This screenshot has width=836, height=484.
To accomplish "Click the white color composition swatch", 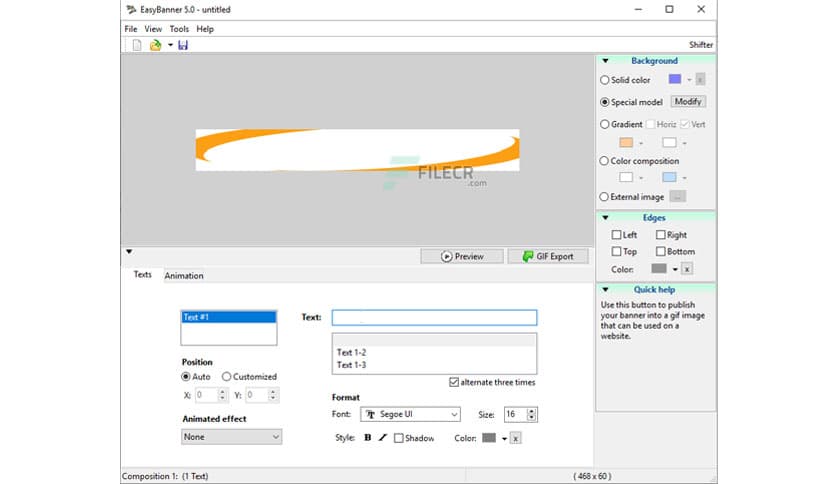I will pyautogui.click(x=626, y=177).
